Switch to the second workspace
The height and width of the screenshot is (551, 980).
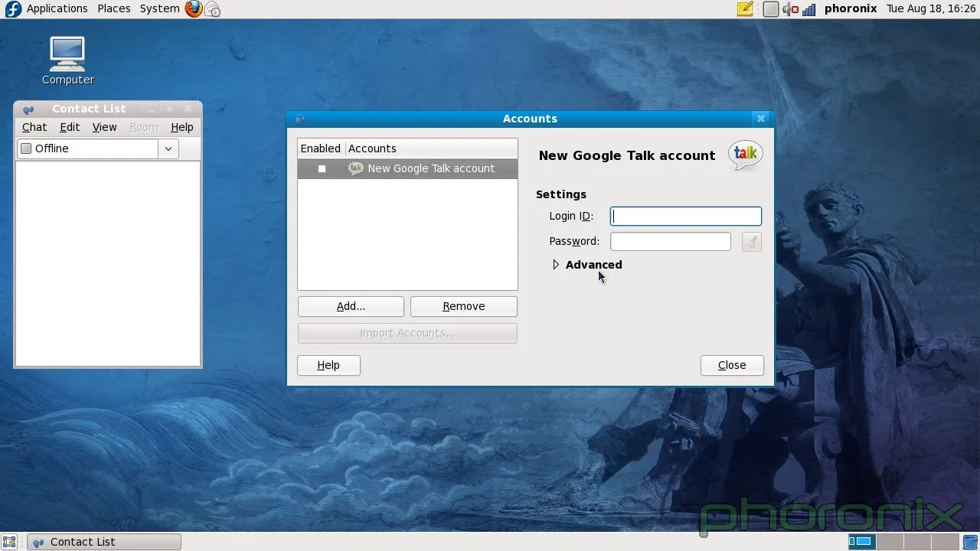click(x=888, y=542)
